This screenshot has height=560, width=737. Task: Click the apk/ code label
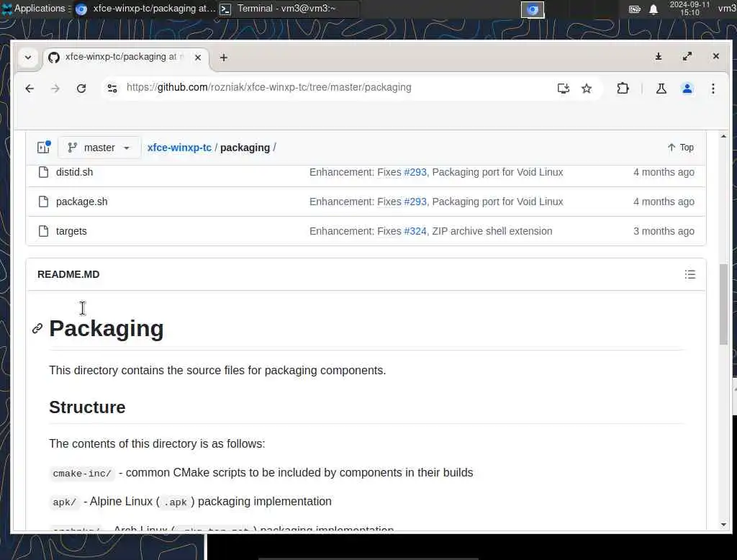tap(64, 502)
